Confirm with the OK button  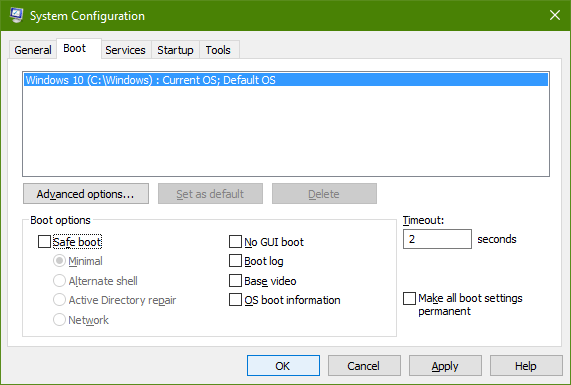tap(283, 365)
